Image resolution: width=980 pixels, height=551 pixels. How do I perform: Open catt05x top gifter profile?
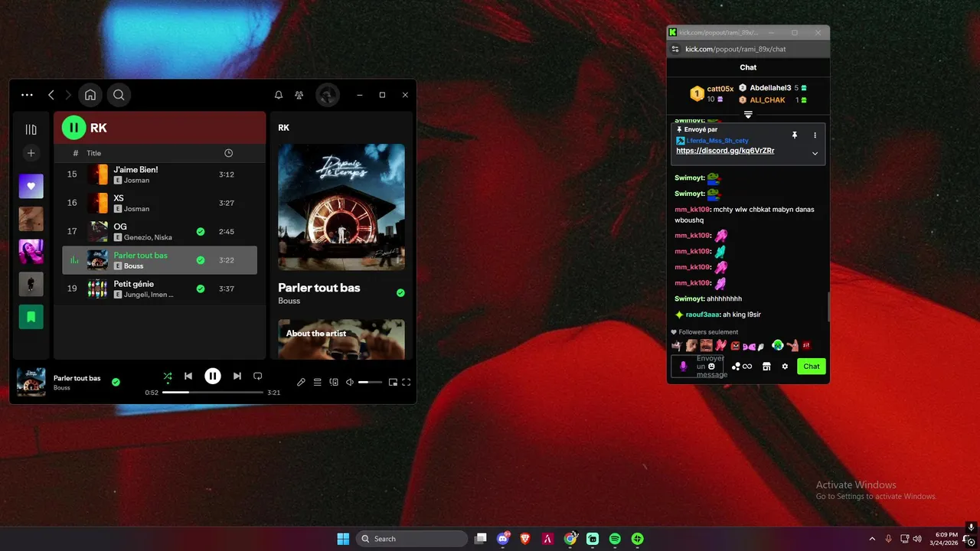point(720,89)
